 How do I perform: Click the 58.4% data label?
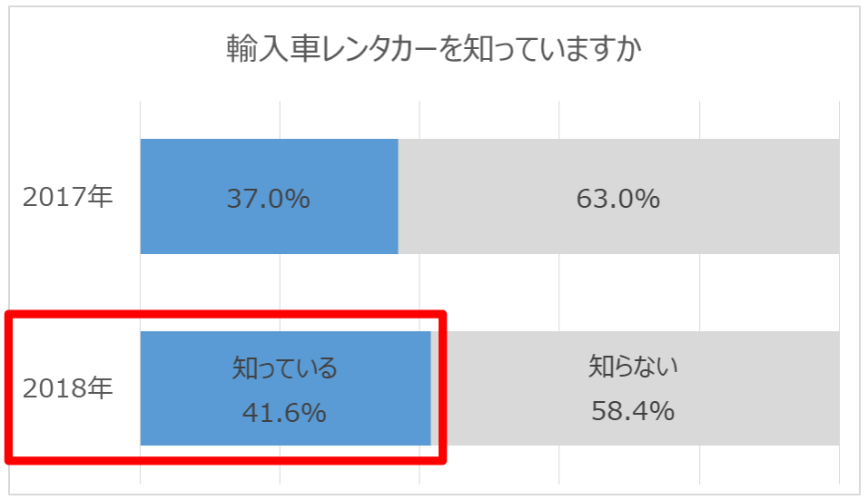[633, 411]
